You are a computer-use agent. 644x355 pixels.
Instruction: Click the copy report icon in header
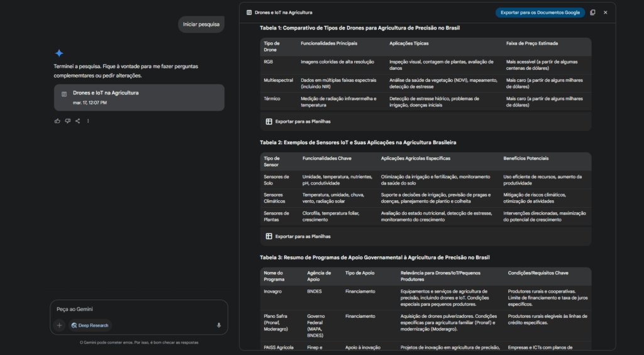pos(592,13)
